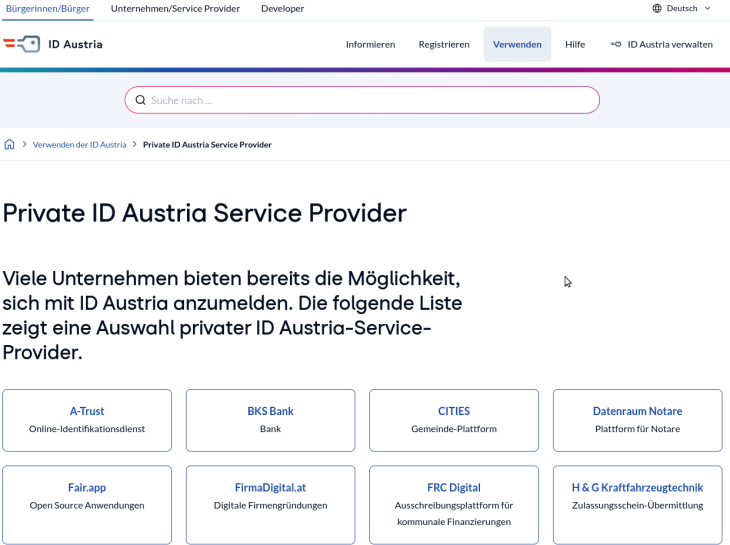This screenshot has height=545, width=730.
Task: Click the home icon in breadcrumb
Action: click(10, 144)
